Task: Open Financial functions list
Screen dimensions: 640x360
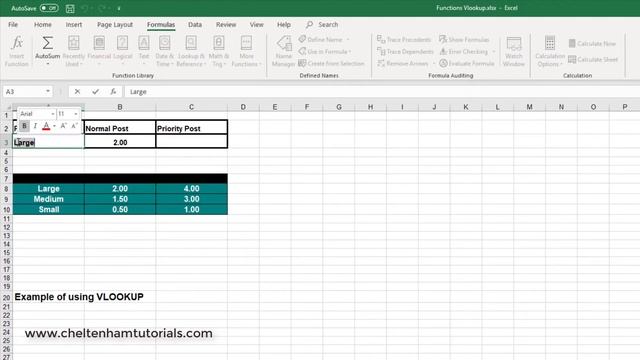Action: (x=99, y=51)
